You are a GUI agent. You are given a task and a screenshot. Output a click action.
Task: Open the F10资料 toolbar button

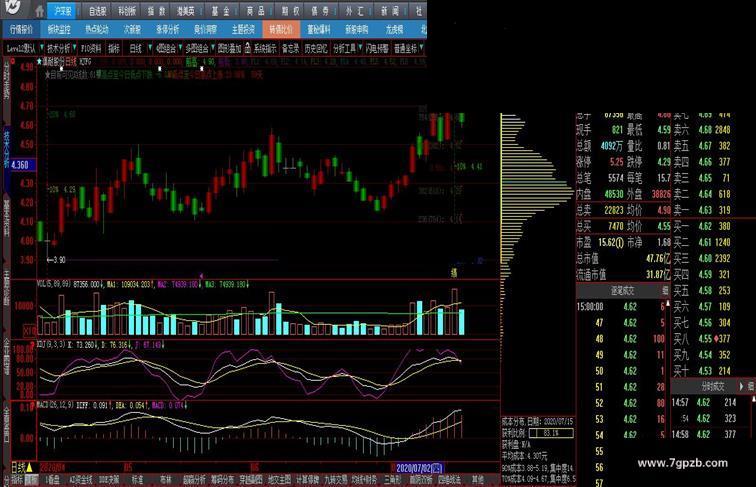point(91,48)
